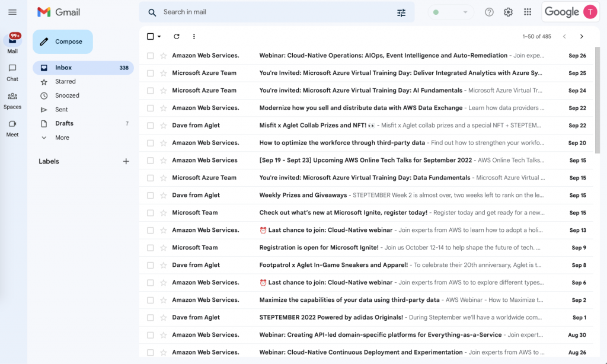The image size is (607, 364).
Task: Open the Cloud-Native Continuous Deployment email
Action: 366,352
